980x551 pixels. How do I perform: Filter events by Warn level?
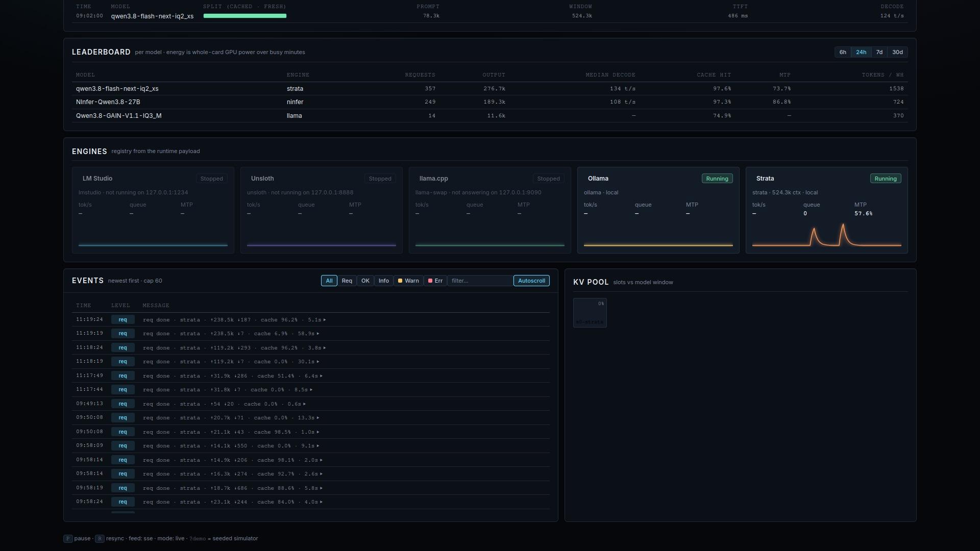[x=408, y=281]
